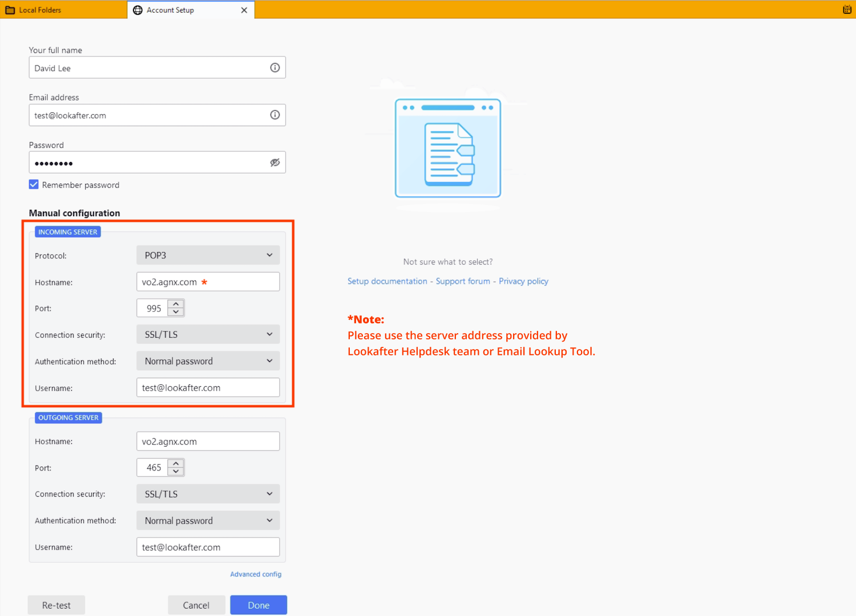Decrease outgoing port 465 with down arrow
The height and width of the screenshot is (616, 856).
pos(176,472)
